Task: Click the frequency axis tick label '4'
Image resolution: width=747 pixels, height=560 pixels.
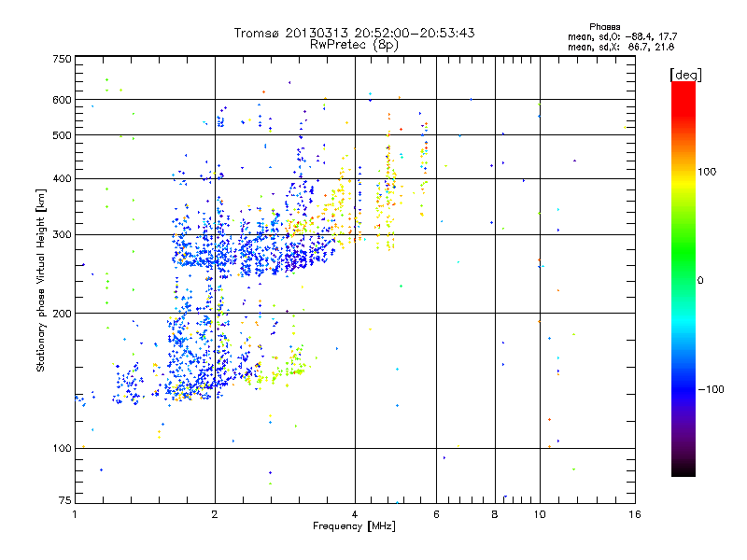Action: point(355,514)
